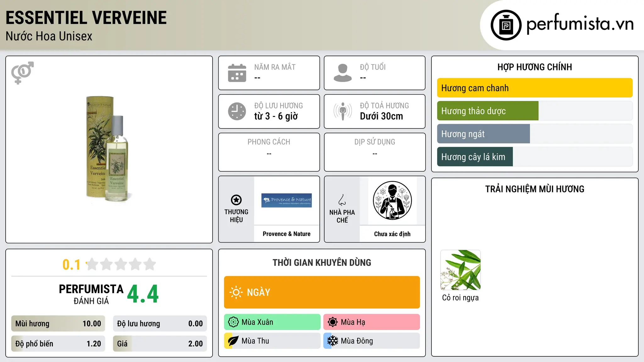
Task: Click the 0.1 user rating number
Action: 72,265
